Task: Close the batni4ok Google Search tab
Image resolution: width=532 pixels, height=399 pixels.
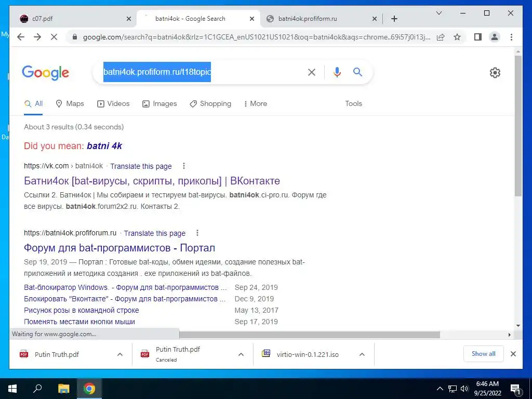Action: click(x=252, y=19)
